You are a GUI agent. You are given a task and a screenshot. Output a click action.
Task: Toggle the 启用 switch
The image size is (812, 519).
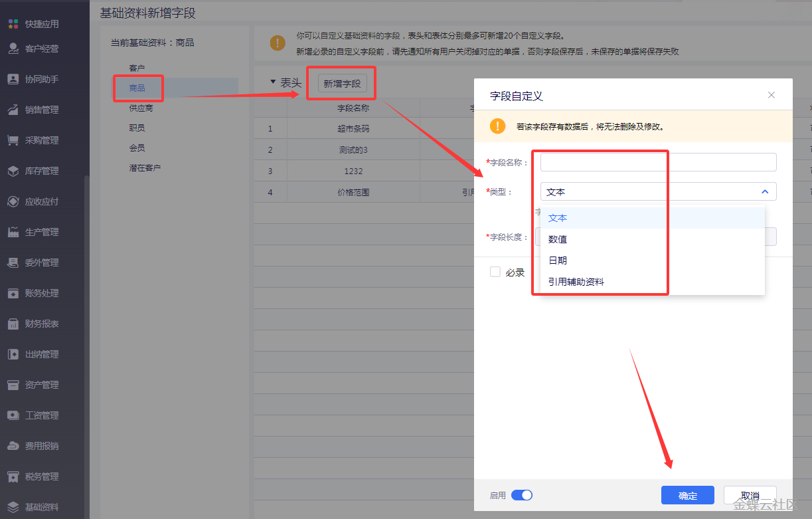(522, 495)
